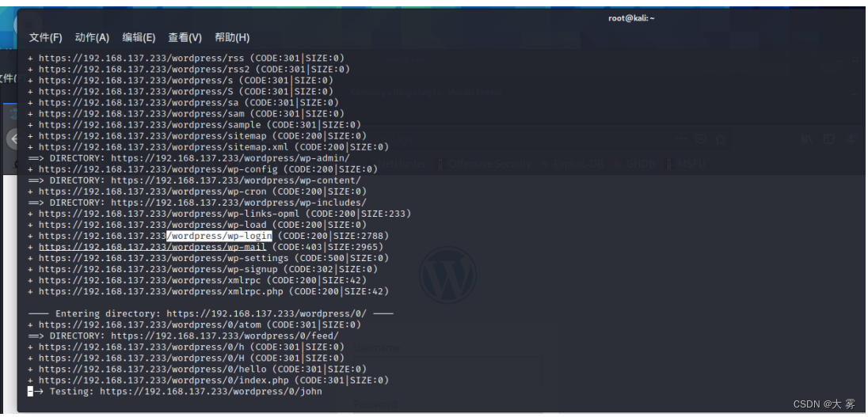Open the 动作(A) menu
The width and height of the screenshot is (868, 417).
point(92,38)
